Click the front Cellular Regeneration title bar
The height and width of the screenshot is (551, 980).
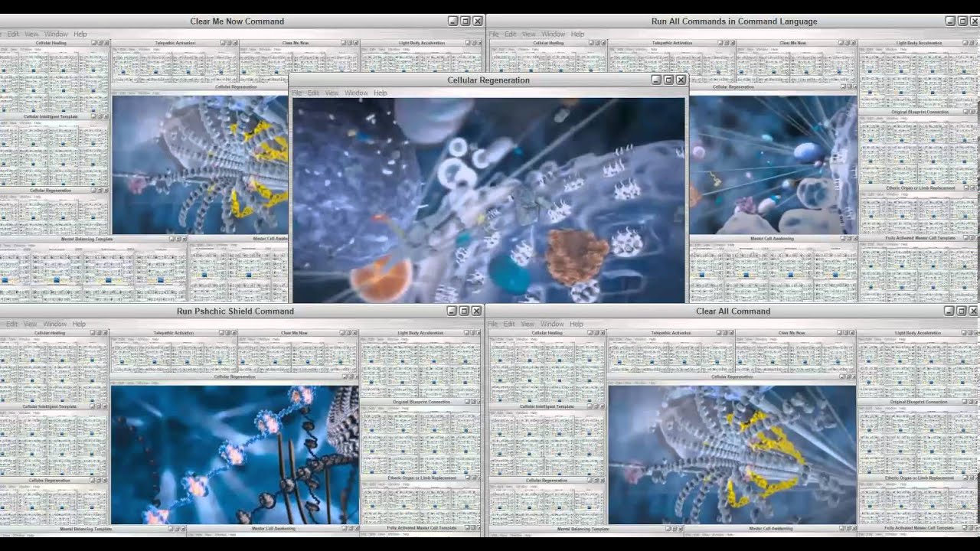(x=488, y=80)
